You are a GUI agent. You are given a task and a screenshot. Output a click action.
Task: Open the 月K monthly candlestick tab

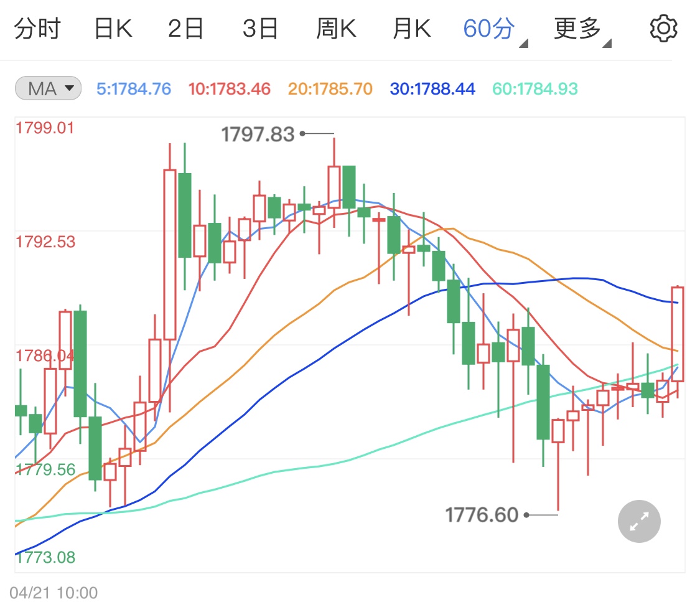[412, 29]
